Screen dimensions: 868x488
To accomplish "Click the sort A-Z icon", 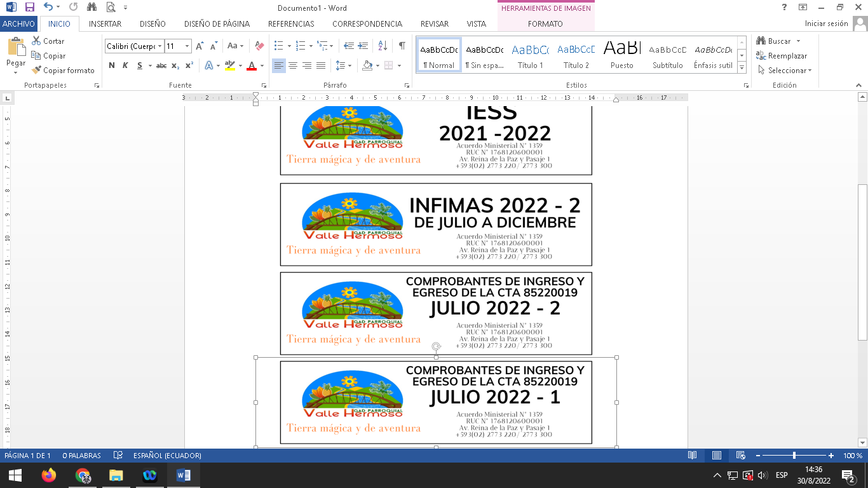I will 383,46.
